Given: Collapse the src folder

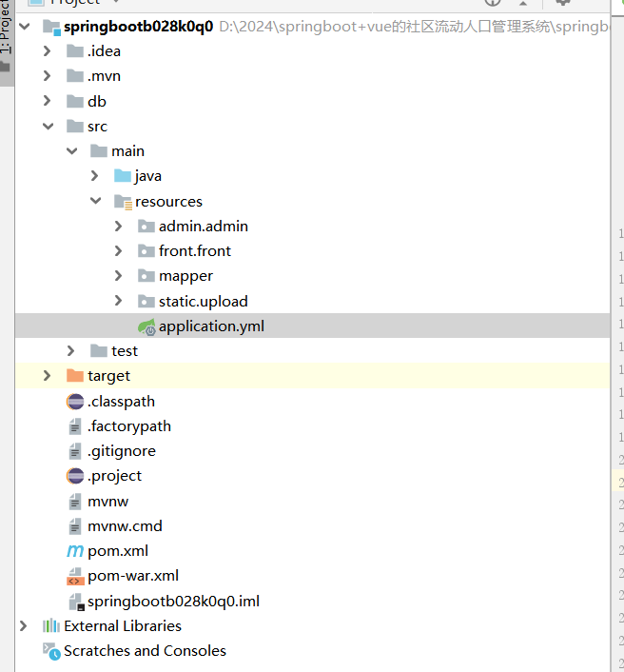Looking at the screenshot, I should pos(48,127).
